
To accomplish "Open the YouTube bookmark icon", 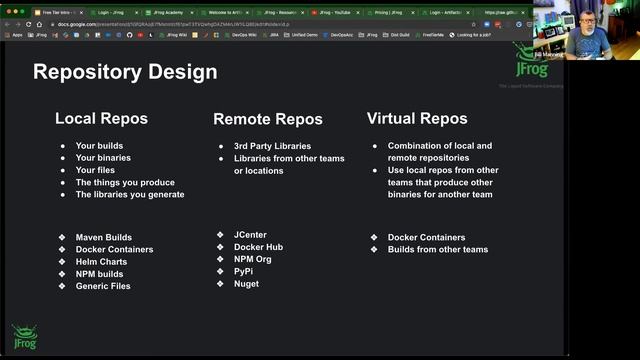I will pos(140,35).
